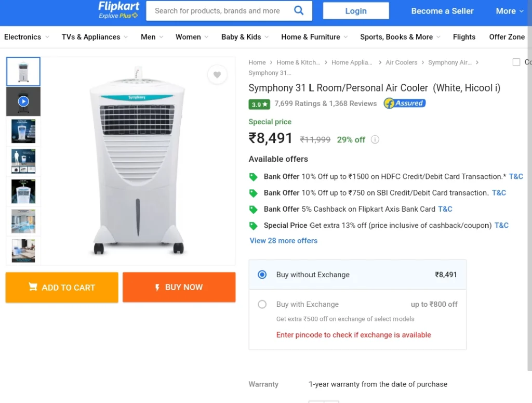Image resolution: width=532 pixels, height=403 pixels.
Task: Click the 3.9 star rating badge
Action: [x=259, y=104]
